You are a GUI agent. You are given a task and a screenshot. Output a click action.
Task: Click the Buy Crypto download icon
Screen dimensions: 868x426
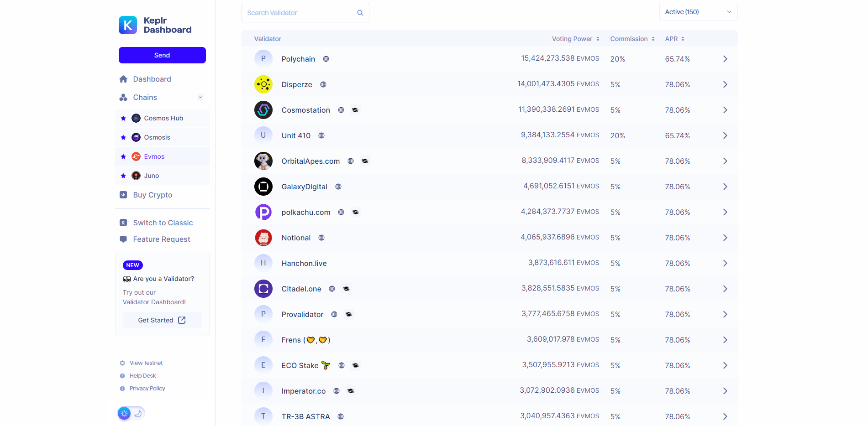pos(123,195)
